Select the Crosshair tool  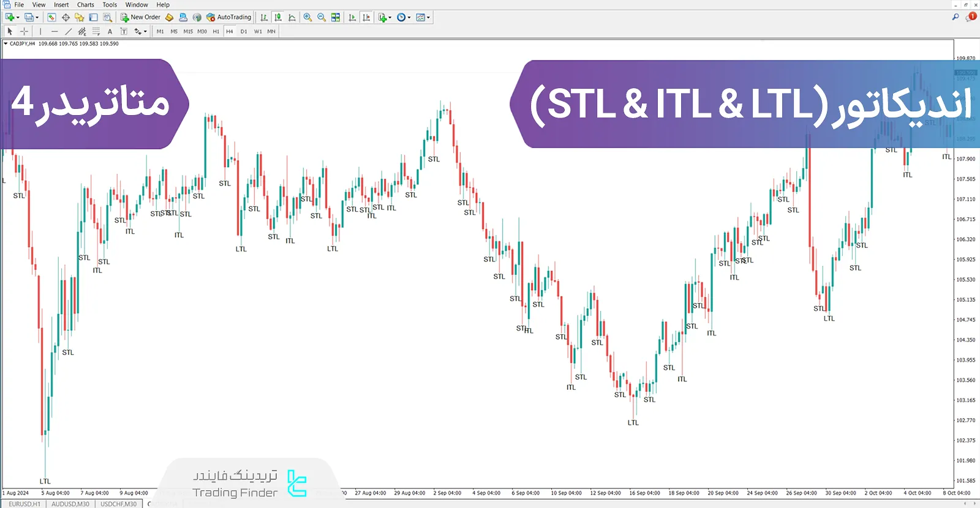pos(24,31)
